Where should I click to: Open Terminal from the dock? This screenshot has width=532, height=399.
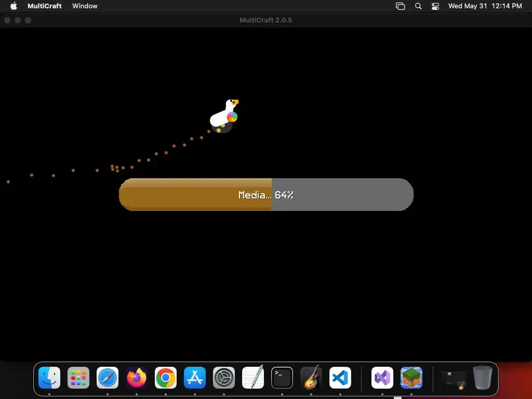click(282, 378)
